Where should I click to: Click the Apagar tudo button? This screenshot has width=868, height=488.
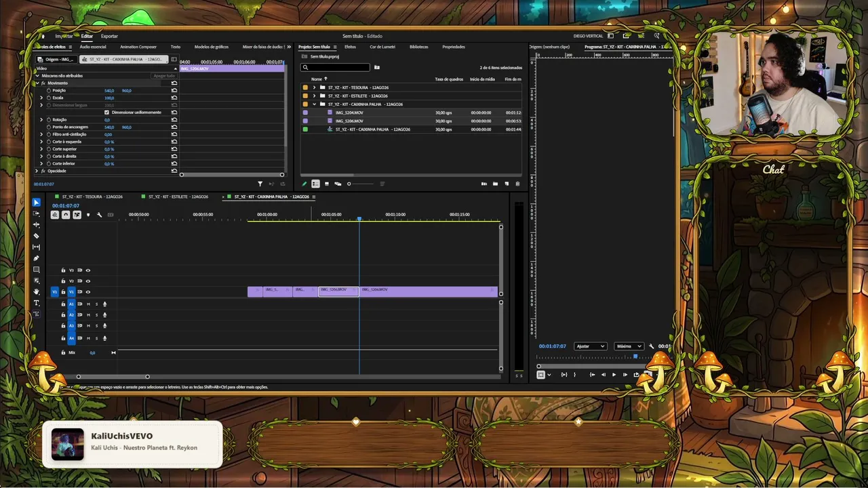(163, 76)
